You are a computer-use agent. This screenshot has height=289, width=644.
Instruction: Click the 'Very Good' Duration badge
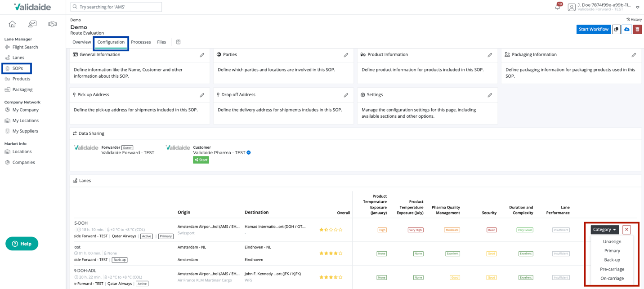tap(525, 230)
